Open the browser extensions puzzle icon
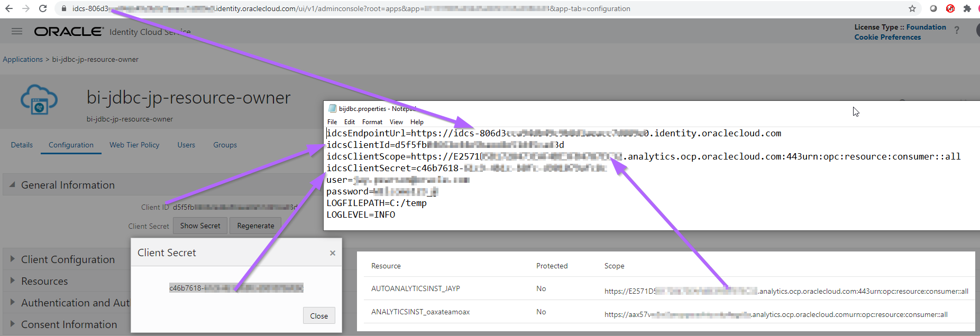This screenshot has height=336, width=980. click(967, 8)
